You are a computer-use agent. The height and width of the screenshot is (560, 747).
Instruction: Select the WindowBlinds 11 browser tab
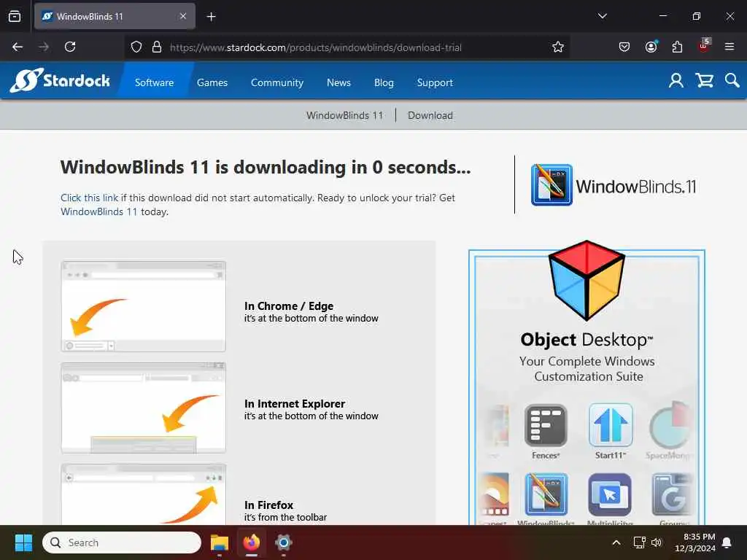click(115, 16)
